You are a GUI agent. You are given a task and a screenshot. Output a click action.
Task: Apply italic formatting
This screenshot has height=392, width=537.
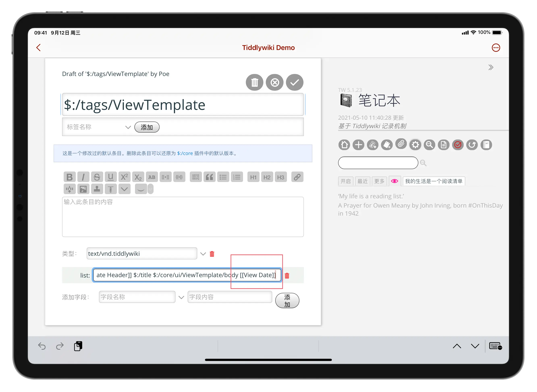pos(83,177)
